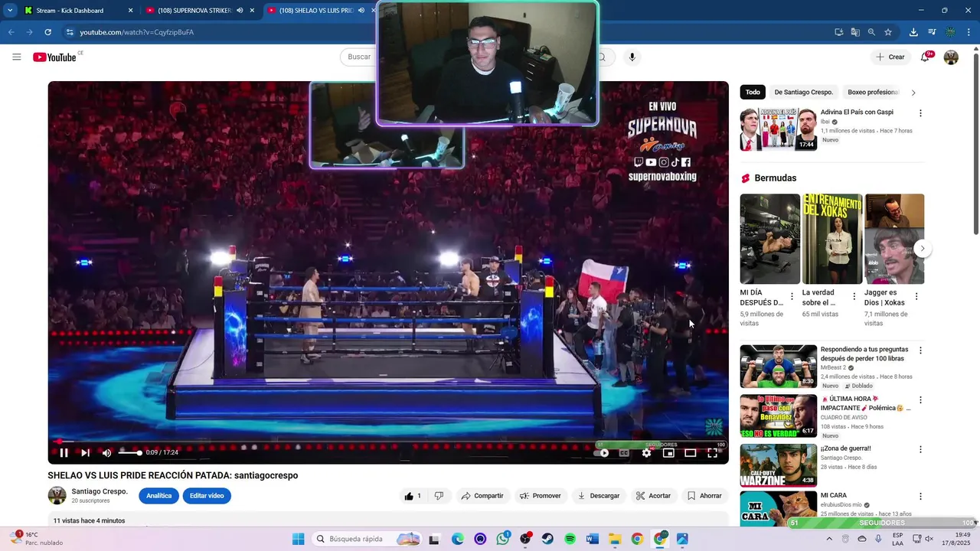
Task: Open YouTube hamburger guide menu
Action: (x=17, y=57)
